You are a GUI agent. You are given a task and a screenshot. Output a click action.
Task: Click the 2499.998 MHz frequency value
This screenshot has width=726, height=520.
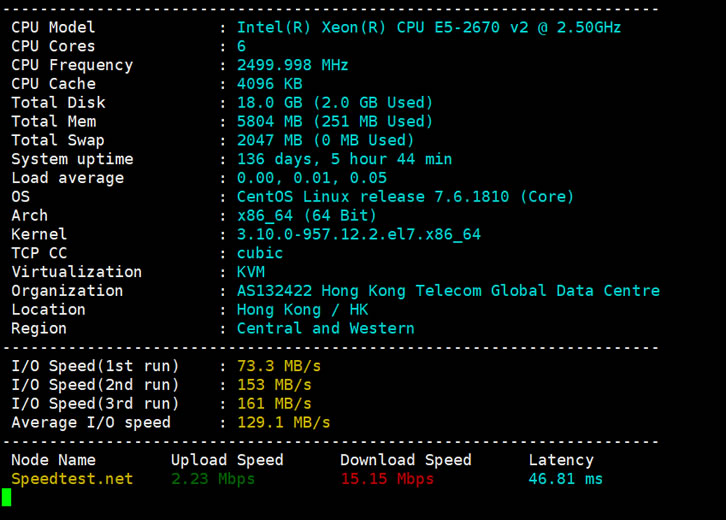[x=292, y=65]
